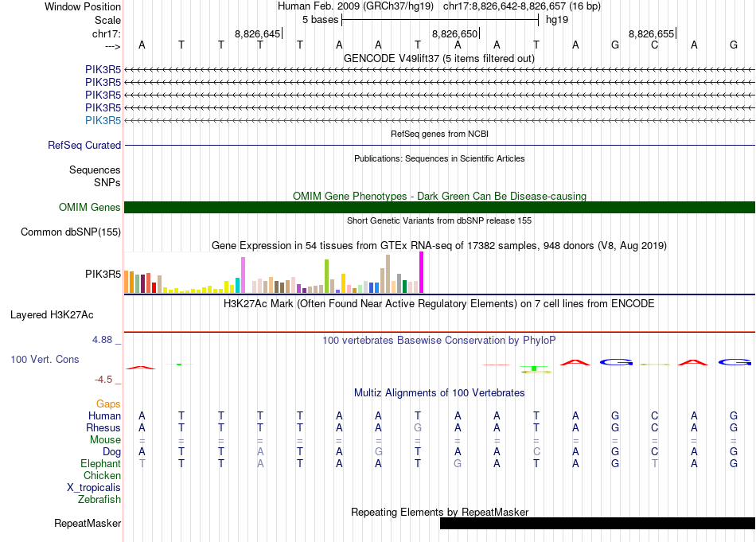The height and width of the screenshot is (542, 756).
Task: Select the Chicken alignment row label
Action: click(102, 475)
